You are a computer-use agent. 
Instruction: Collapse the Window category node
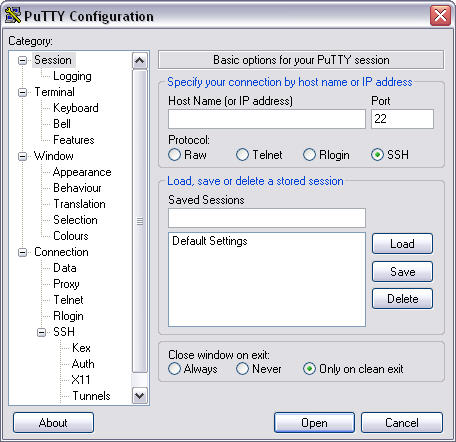coord(23,156)
